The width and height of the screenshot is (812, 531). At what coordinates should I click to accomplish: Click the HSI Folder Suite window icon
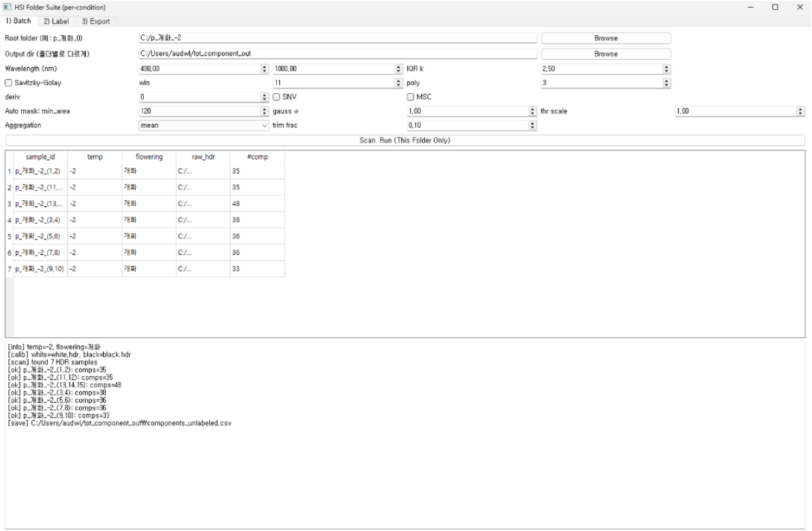click(8, 7)
